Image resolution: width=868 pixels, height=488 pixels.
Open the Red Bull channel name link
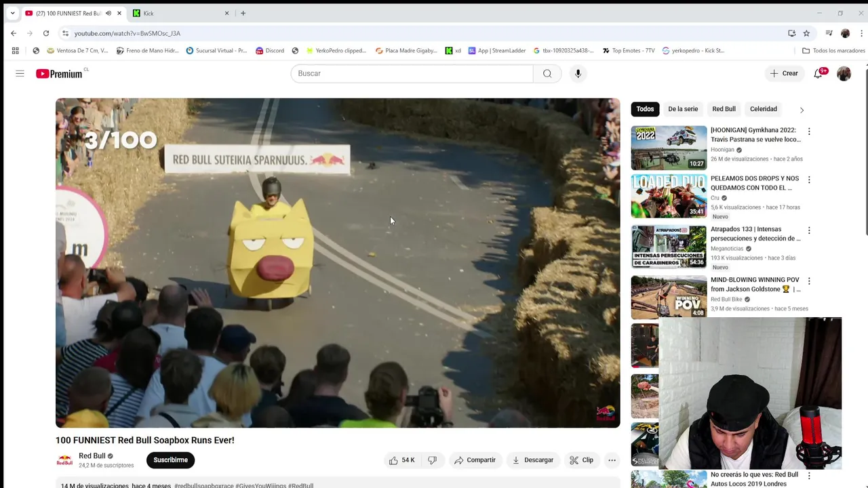pyautogui.click(x=92, y=456)
